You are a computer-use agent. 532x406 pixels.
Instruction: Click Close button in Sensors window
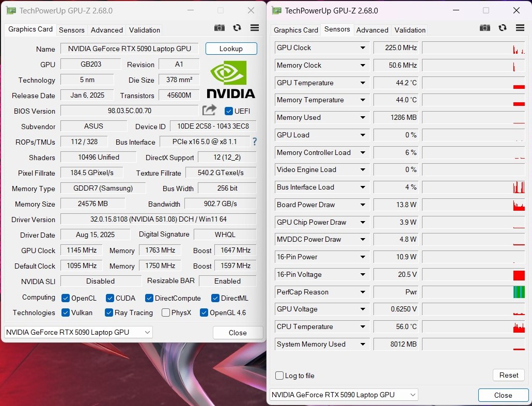[x=503, y=395]
